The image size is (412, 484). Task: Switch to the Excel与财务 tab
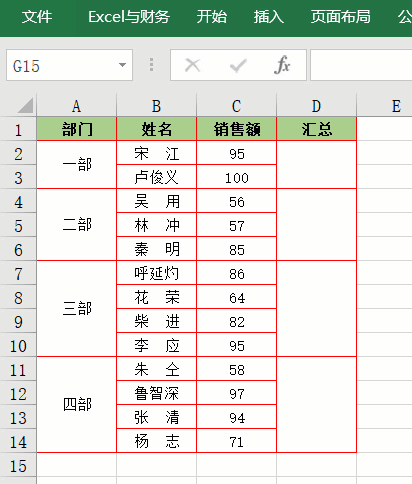pyautogui.click(x=129, y=17)
